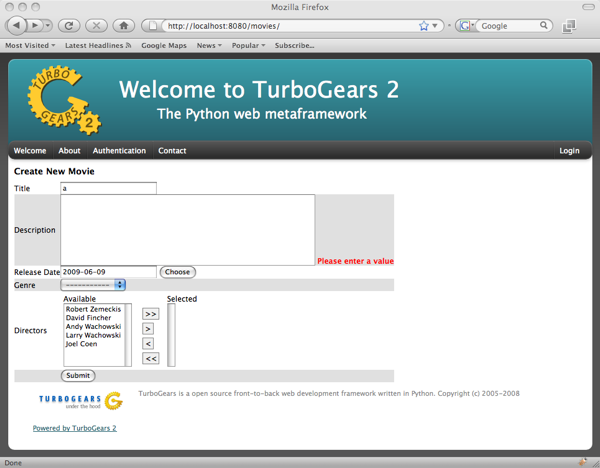Expand the Popular bookmarks folder
The height and width of the screenshot is (468, 600).
(248, 46)
